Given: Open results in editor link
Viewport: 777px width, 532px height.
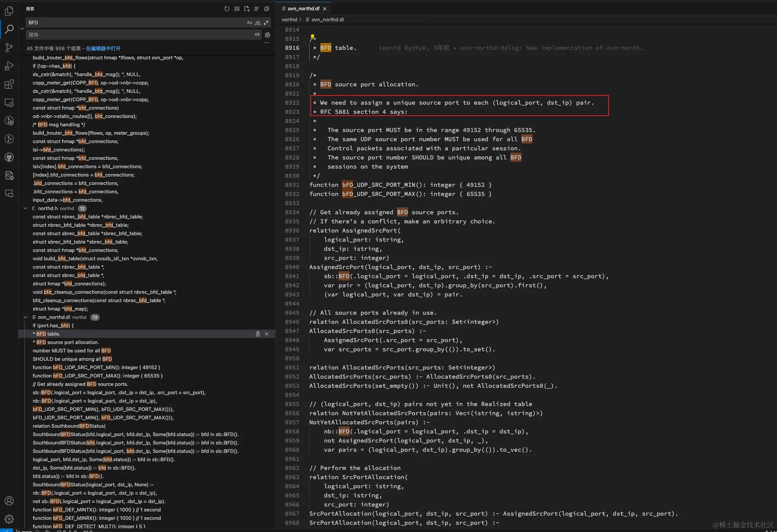Looking at the screenshot, I should point(103,48).
